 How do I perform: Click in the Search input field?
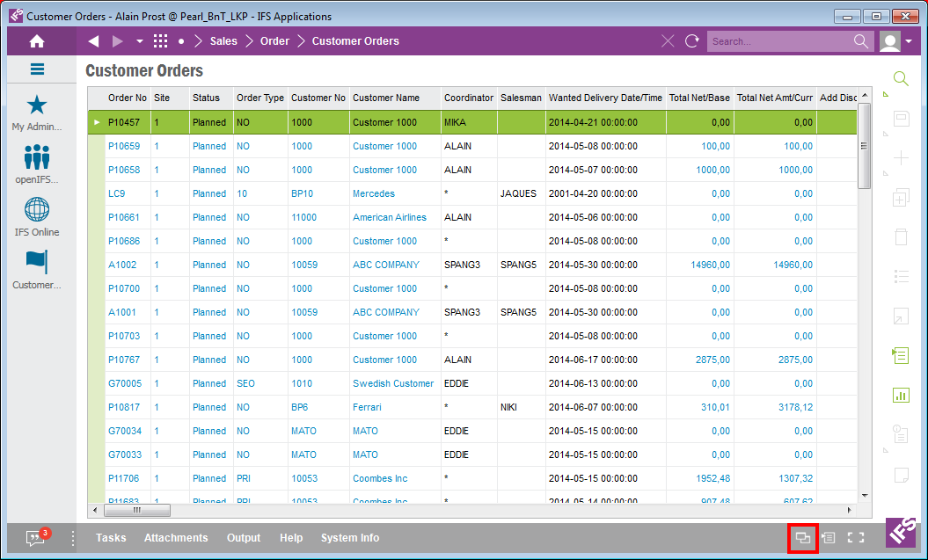(x=778, y=41)
